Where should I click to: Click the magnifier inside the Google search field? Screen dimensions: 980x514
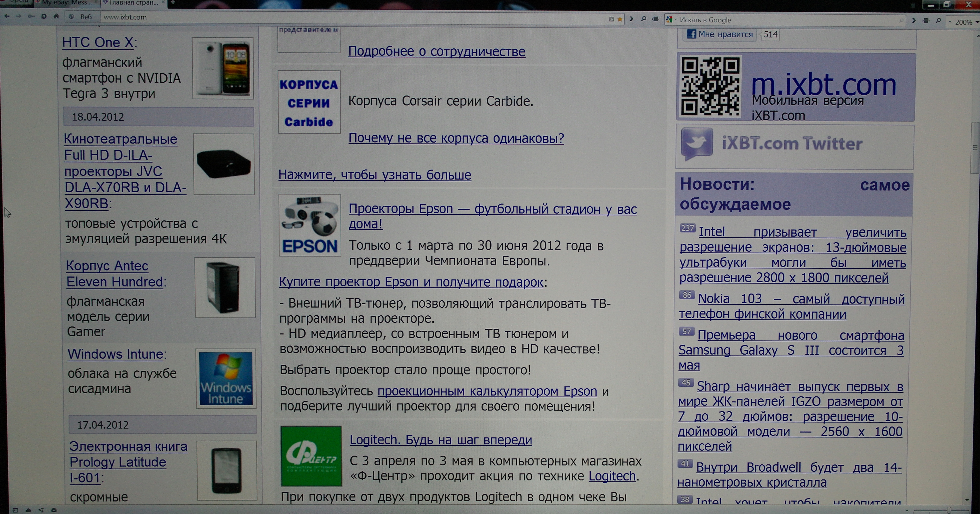[x=901, y=20]
